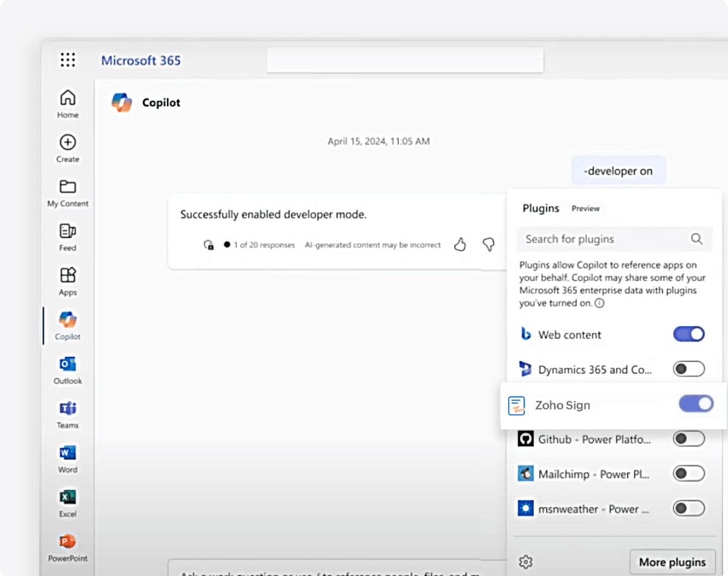Open My Content folder in sidebar

(x=68, y=192)
